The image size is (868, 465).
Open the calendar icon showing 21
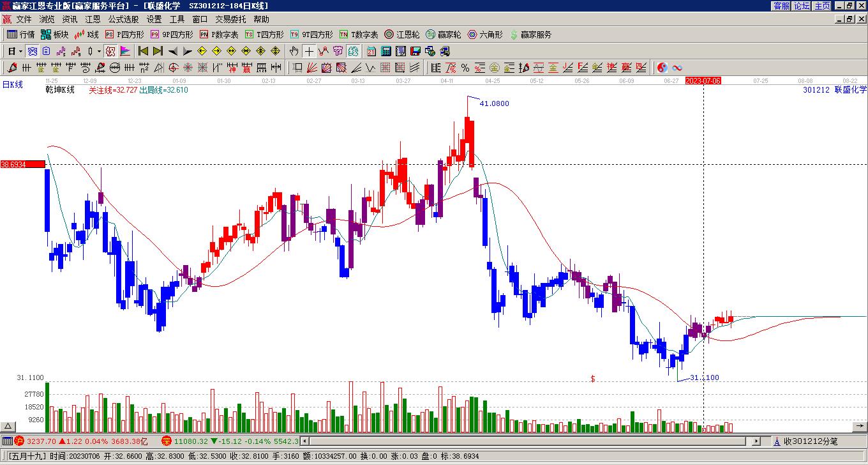(x=371, y=51)
